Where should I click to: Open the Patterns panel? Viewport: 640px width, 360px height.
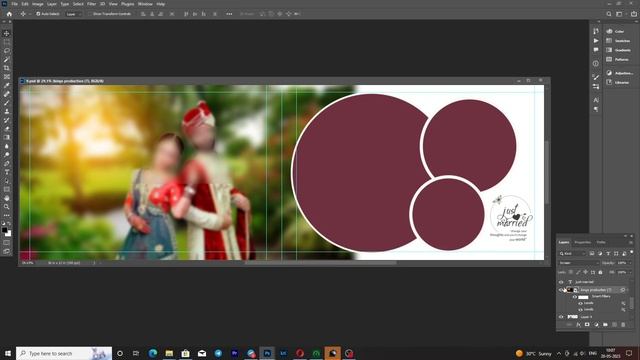coord(619,60)
